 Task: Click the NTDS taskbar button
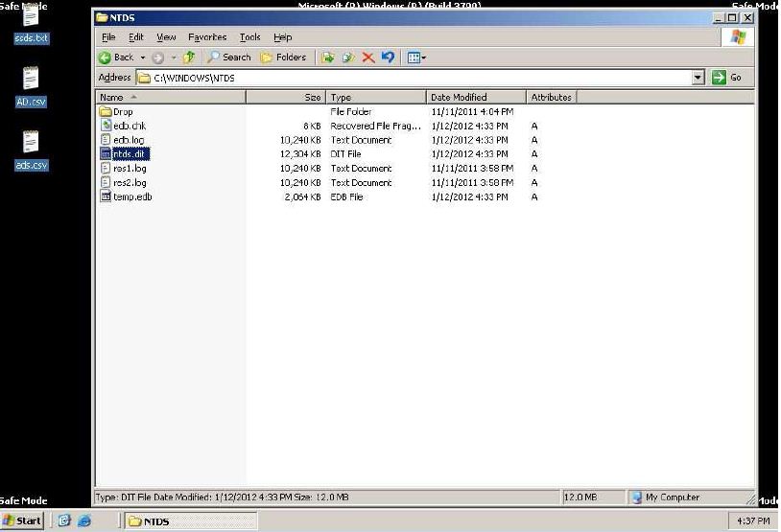(x=191, y=521)
